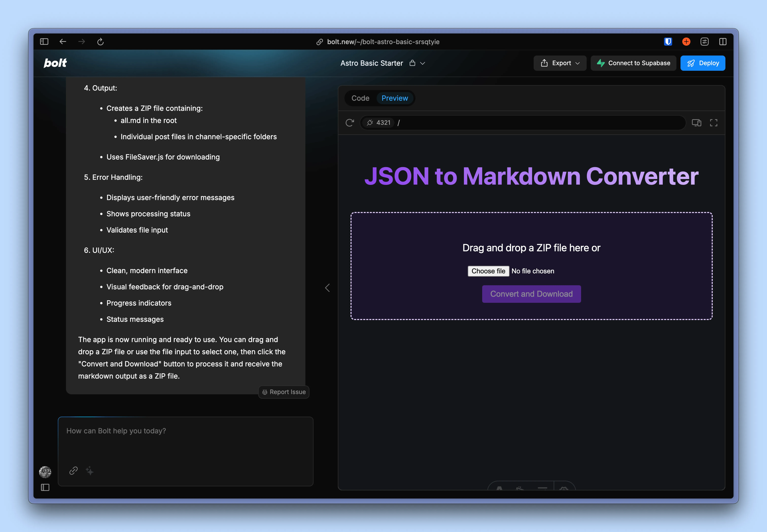The height and width of the screenshot is (532, 767).
Task: Open the browser settings sliders icon
Action: click(x=704, y=42)
